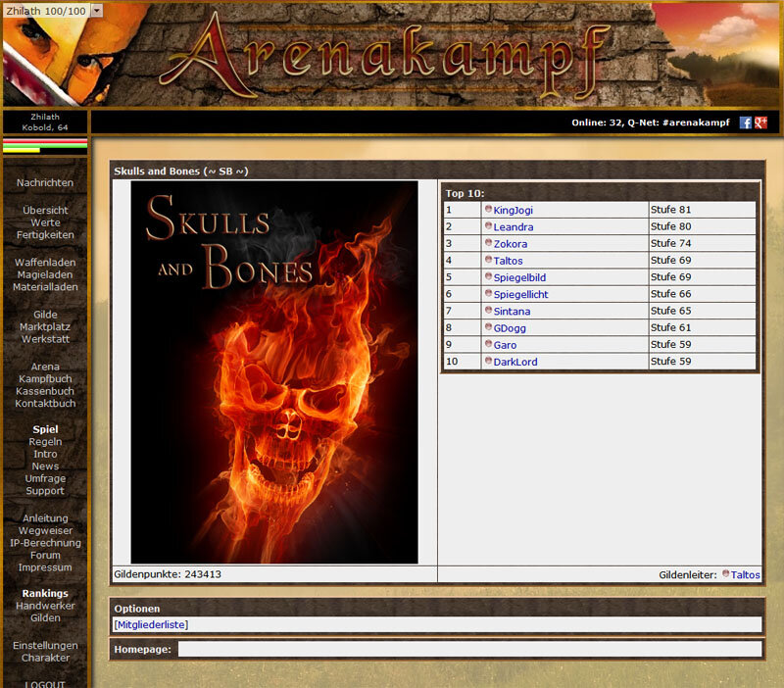
Task: Click the player icon next to KingJogi
Action: pos(488,209)
